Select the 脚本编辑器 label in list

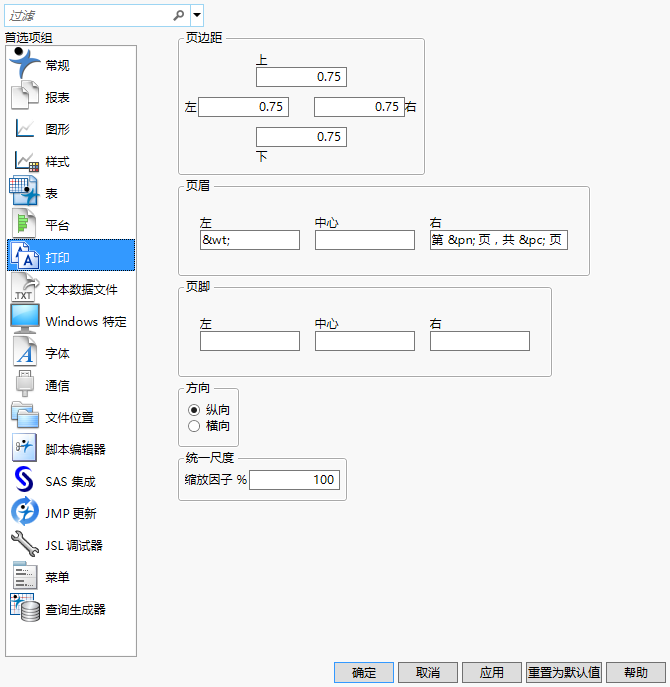[x=75, y=450]
